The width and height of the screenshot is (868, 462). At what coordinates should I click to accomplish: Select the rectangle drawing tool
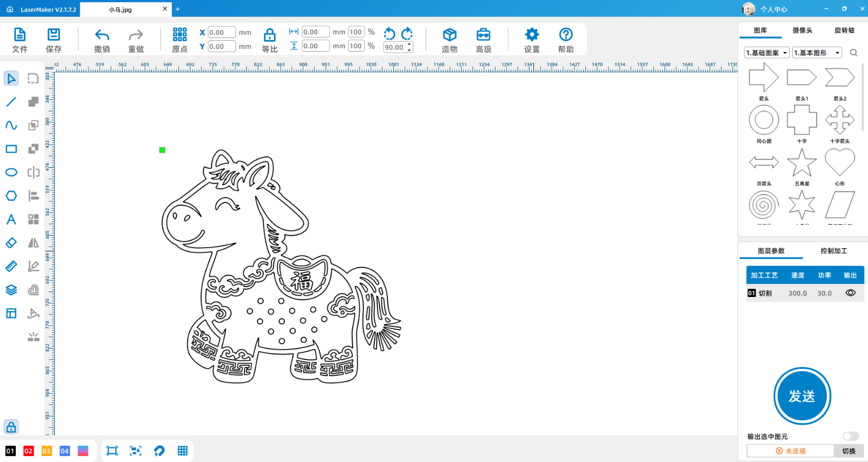coord(11,149)
